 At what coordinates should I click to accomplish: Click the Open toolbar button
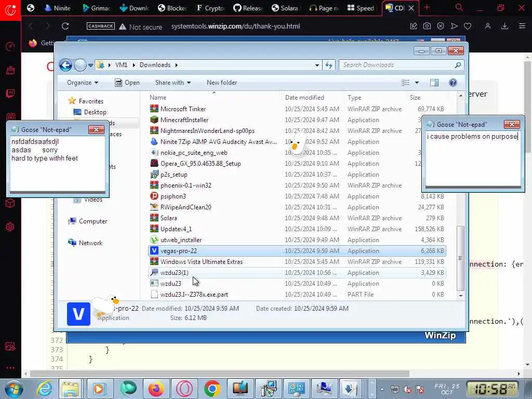(127, 83)
